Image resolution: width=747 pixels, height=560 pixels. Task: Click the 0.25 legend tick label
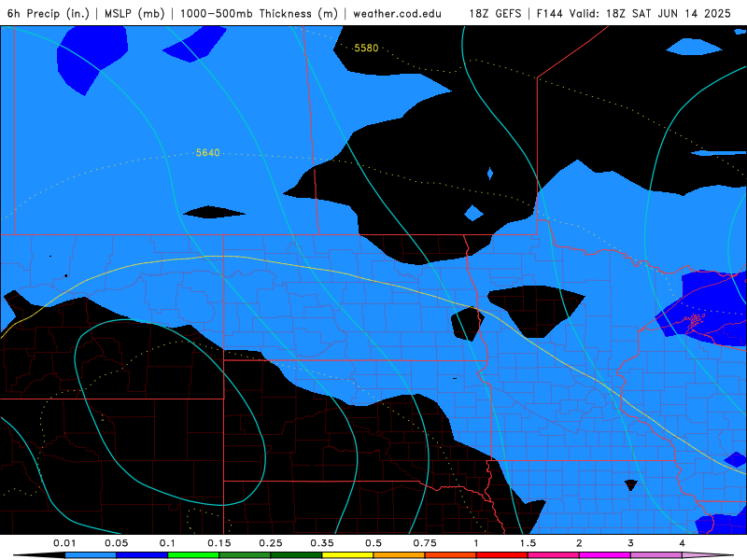(x=271, y=543)
